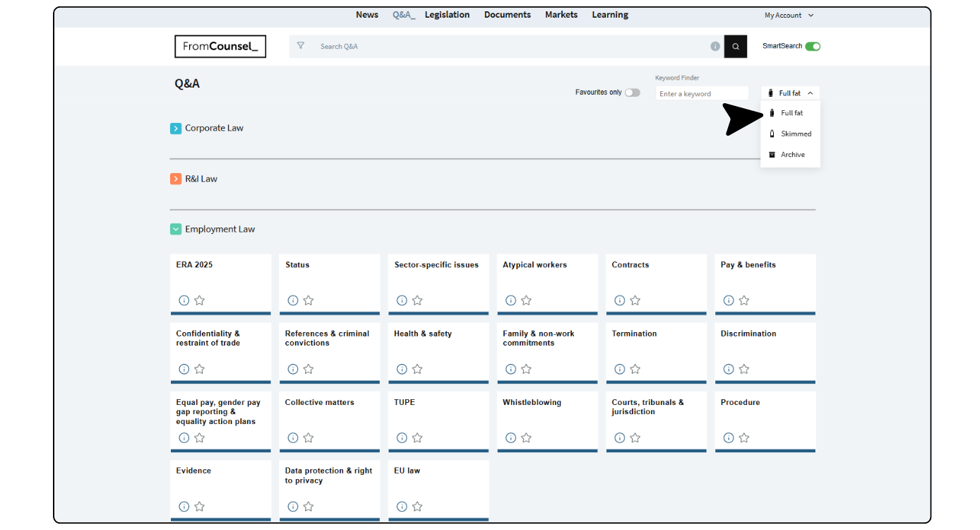Collapse the Employment Law section
The image size is (980, 530).
point(176,230)
